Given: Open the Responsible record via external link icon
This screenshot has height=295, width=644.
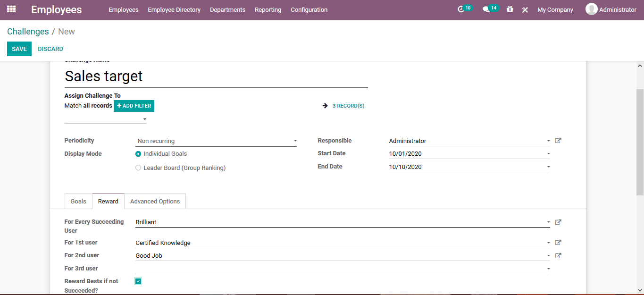Looking at the screenshot, I should tap(557, 140).
